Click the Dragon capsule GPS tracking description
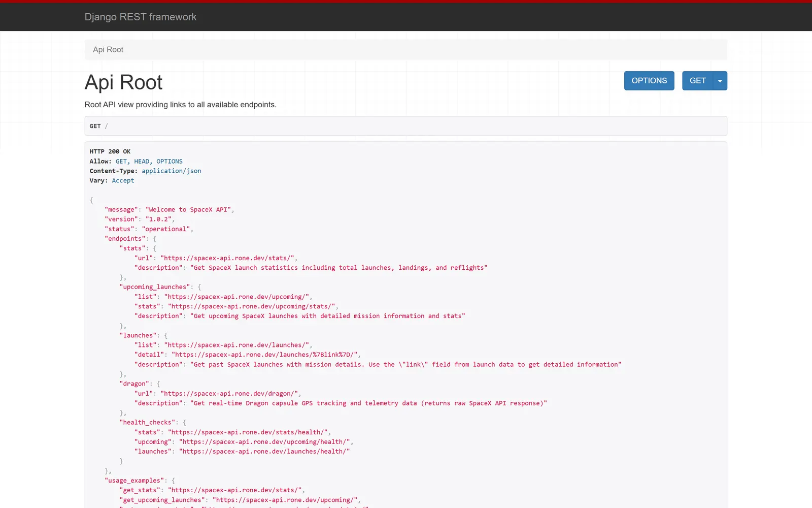Screen dimensions: 812x508 369,403
